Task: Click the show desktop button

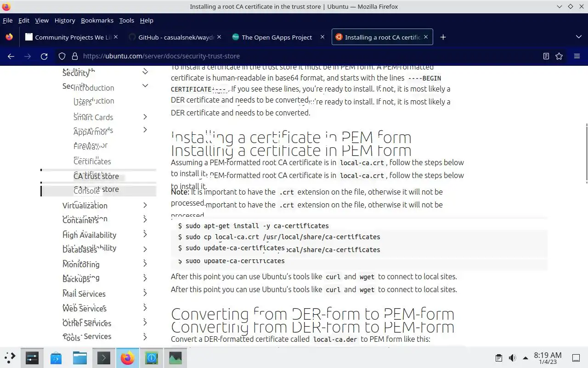Action: pyautogui.click(x=576, y=358)
